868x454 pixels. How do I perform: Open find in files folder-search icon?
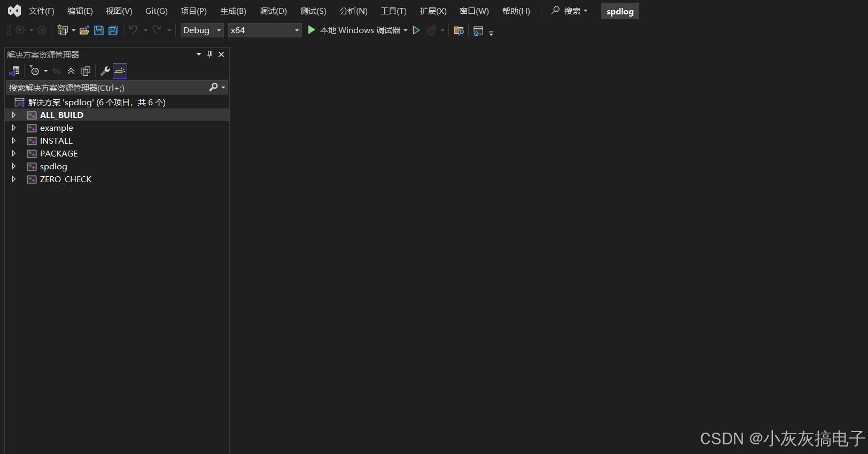(459, 30)
